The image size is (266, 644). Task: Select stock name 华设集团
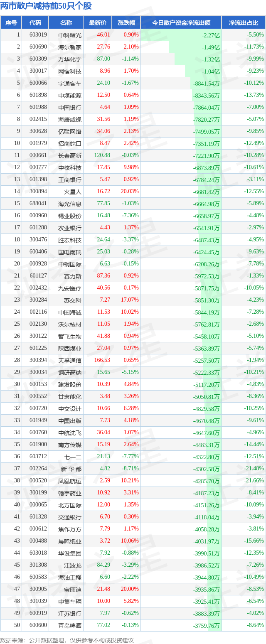[x=70, y=553]
